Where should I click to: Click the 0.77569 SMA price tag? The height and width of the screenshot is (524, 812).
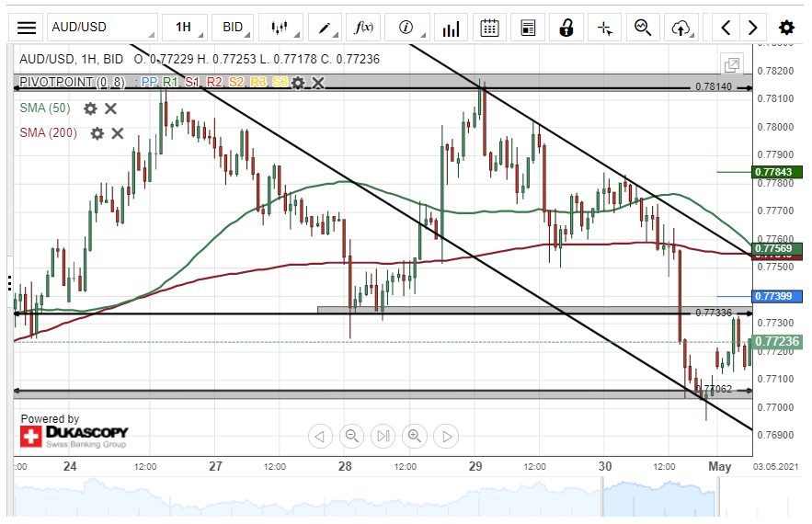coord(777,248)
